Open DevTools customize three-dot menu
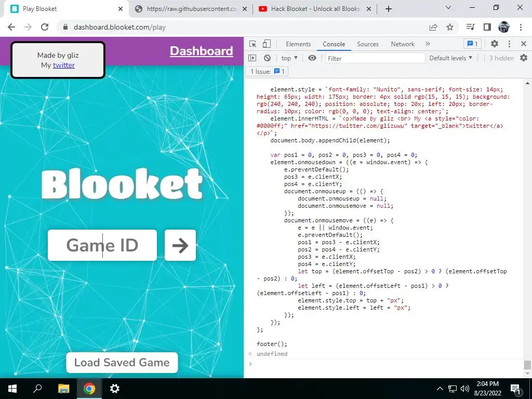The height and width of the screenshot is (399, 532). (509, 44)
